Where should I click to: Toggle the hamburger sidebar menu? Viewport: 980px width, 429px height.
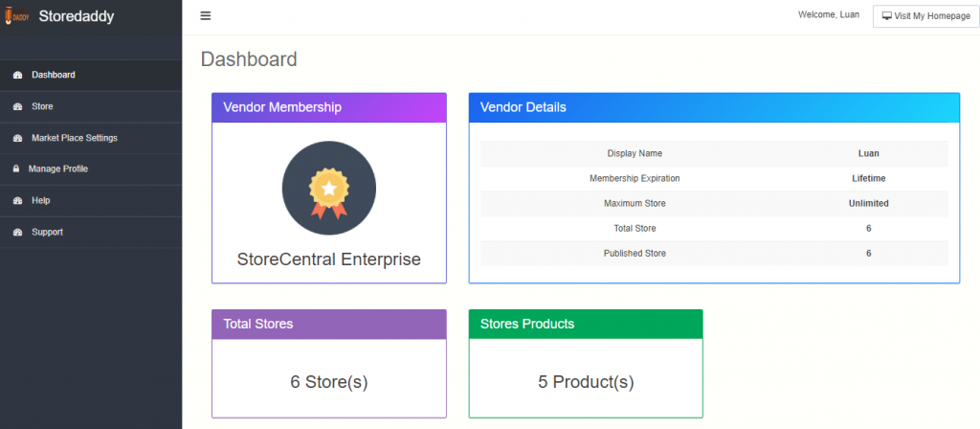(206, 16)
